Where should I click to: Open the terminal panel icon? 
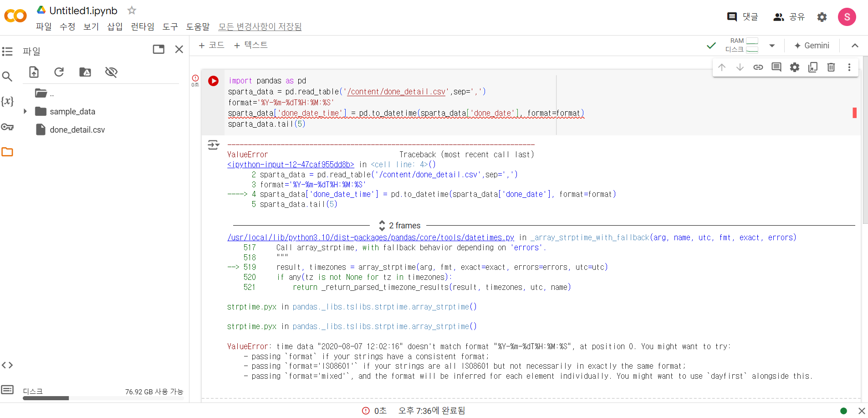7,390
